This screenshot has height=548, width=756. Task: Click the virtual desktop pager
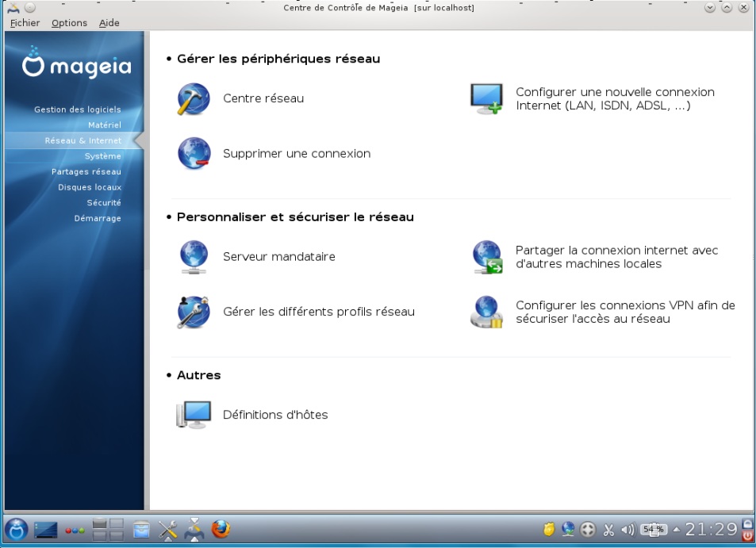click(108, 530)
